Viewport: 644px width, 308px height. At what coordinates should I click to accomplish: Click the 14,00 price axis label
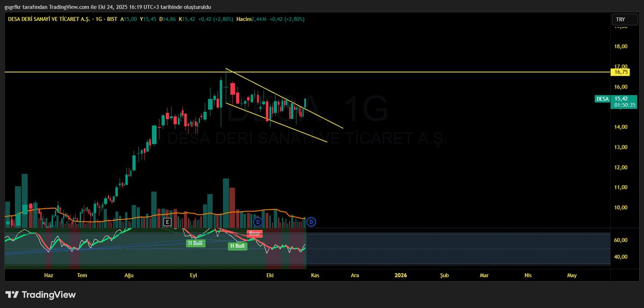tap(621, 127)
